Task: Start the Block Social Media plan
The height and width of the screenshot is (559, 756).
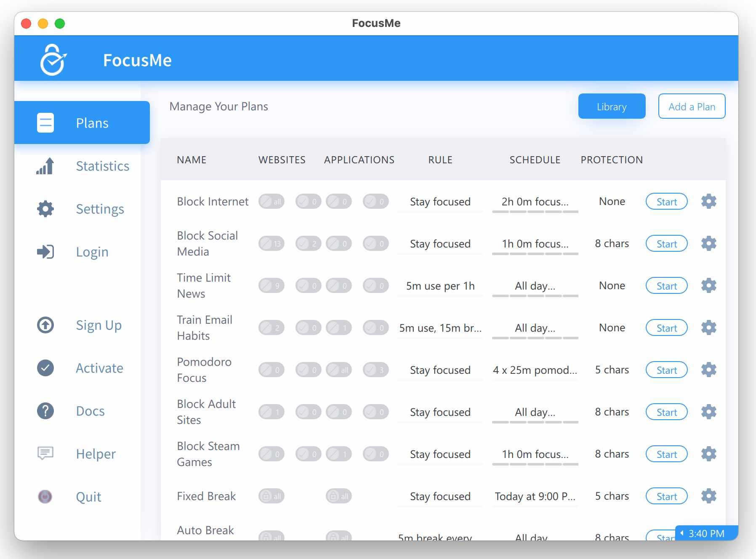Action: tap(667, 244)
